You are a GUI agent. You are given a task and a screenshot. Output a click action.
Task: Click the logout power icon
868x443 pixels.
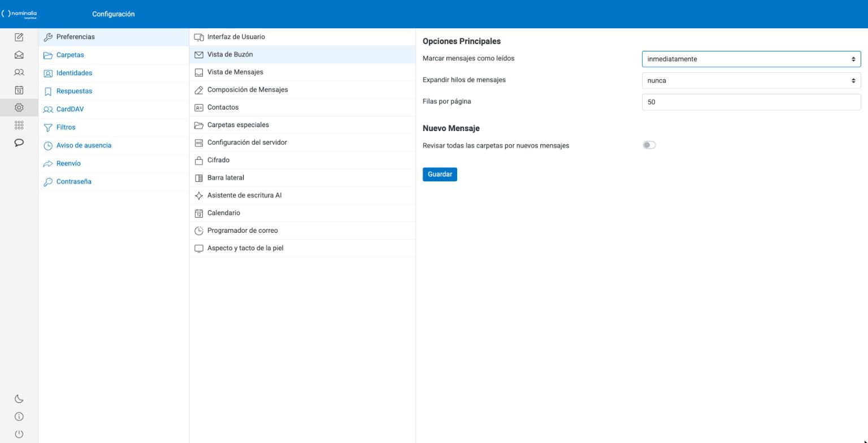point(19,434)
